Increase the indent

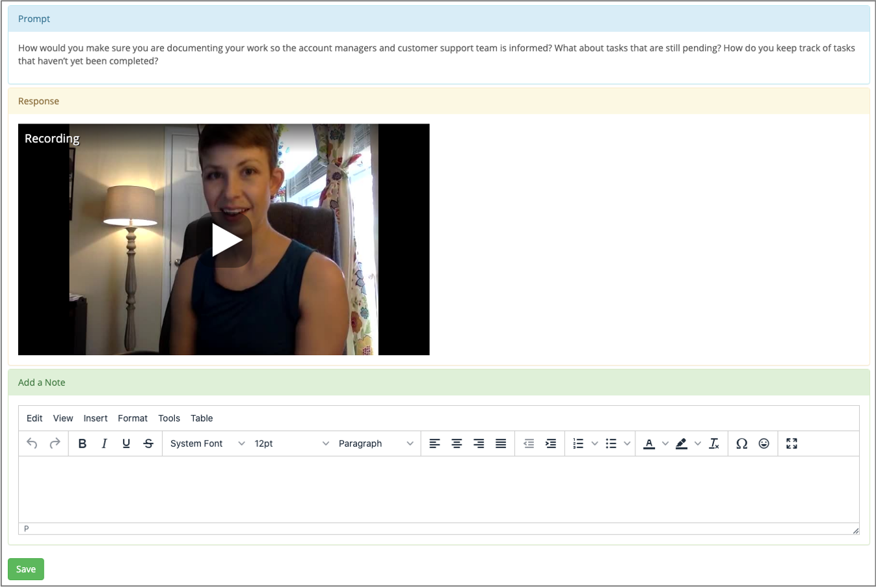pos(551,444)
